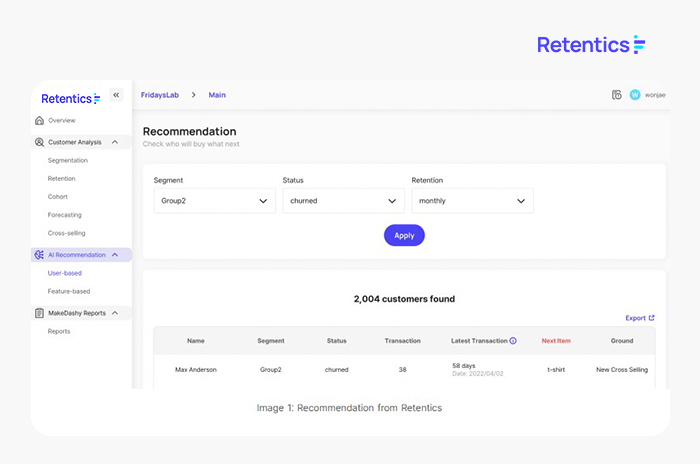Collapse the Customer Analysis section chevron
Viewport: 700px width, 464px height.
[115, 142]
